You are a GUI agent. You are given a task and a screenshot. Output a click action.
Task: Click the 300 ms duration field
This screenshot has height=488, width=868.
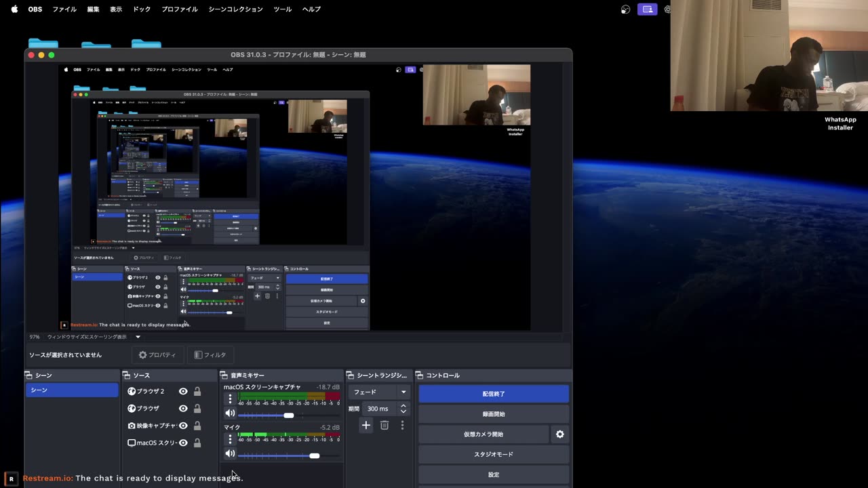tap(380, 409)
